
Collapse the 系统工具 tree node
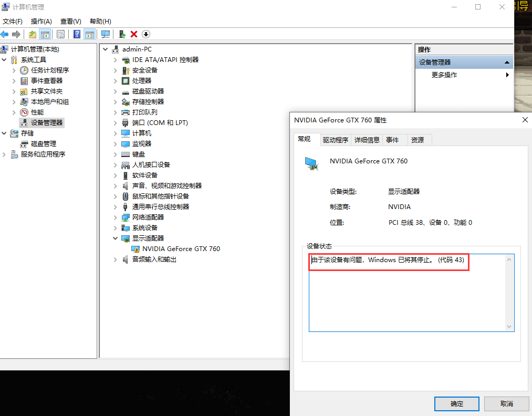point(4,59)
